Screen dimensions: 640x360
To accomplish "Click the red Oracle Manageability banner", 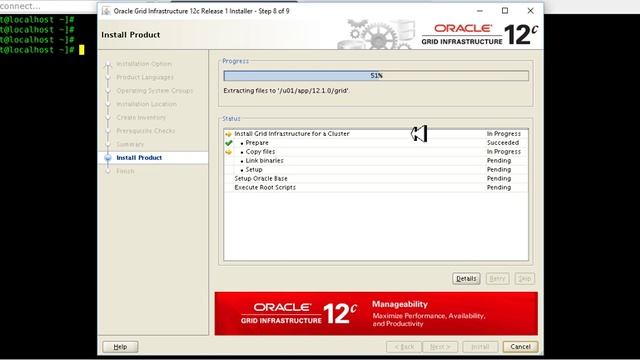I will (376, 313).
